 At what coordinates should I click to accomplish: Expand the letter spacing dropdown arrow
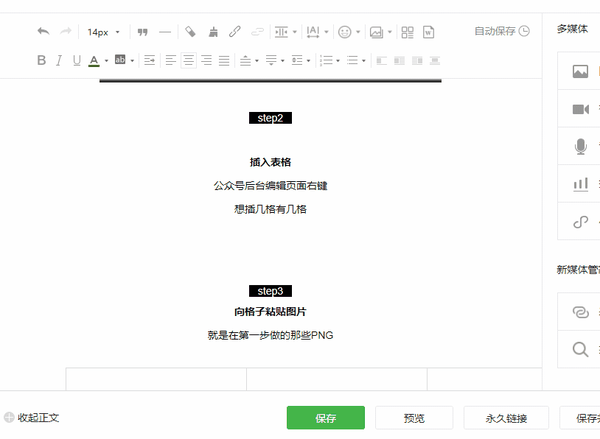[326, 32]
